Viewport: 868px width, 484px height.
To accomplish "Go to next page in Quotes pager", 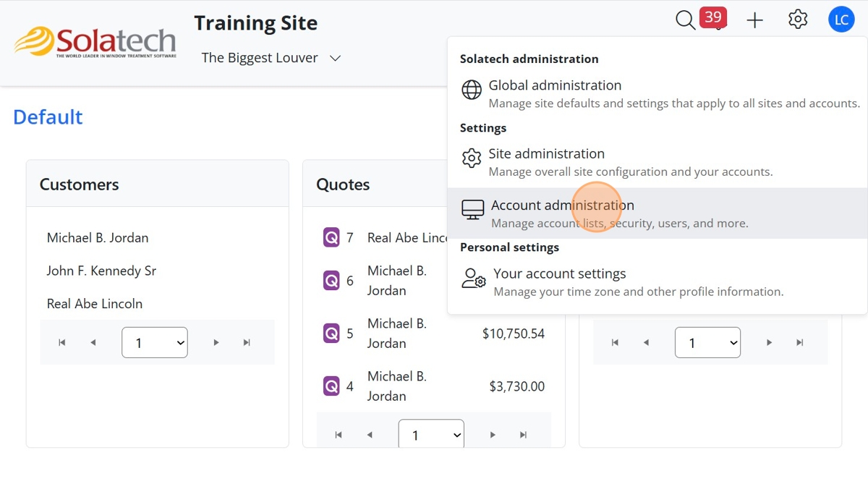I will (493, 435).
